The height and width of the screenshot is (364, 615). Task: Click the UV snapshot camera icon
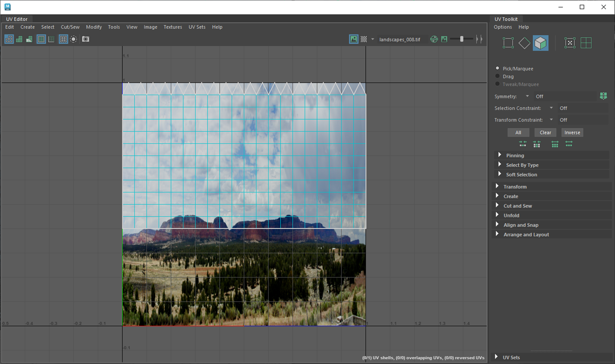point(86,39)
